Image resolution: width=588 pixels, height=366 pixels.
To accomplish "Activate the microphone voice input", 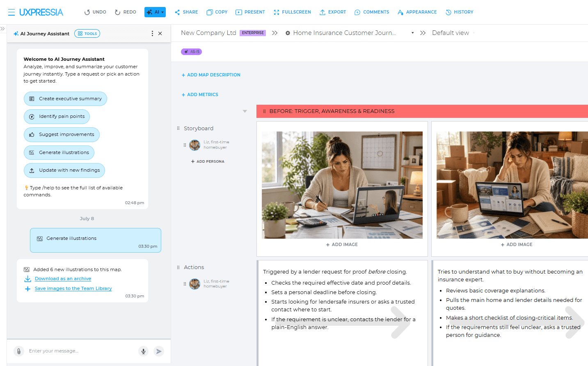I will click(x=143, y=351).
